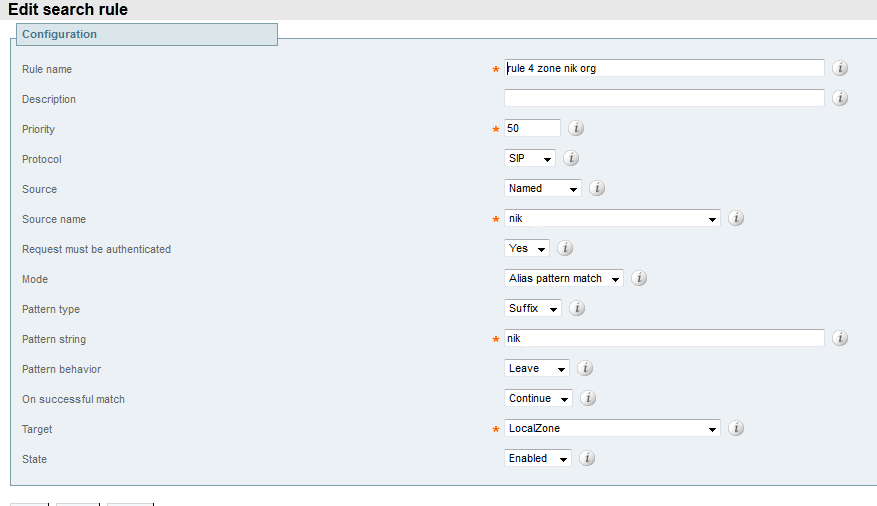Open On successful match Continue dropdown
Viewport: 877px width, 506px height.
pyautogui.click(x=539, y=398)
